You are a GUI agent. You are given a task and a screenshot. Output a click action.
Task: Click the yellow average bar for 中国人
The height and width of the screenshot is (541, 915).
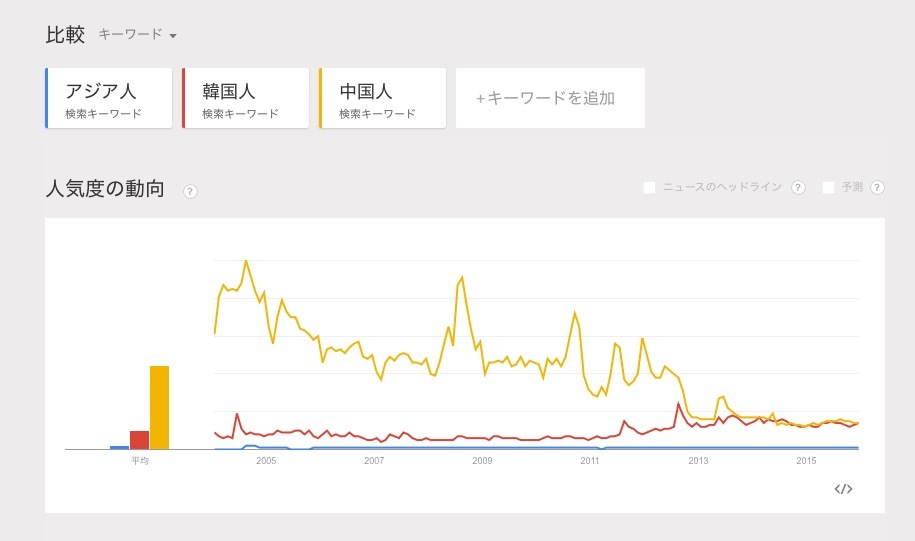pos(159,407)
